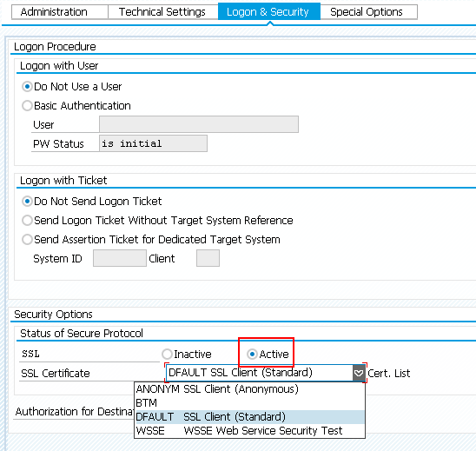Choose BTM from certificate list
Image resolution: width=476 pixels, height=451 pixels.
pos(249,403)
